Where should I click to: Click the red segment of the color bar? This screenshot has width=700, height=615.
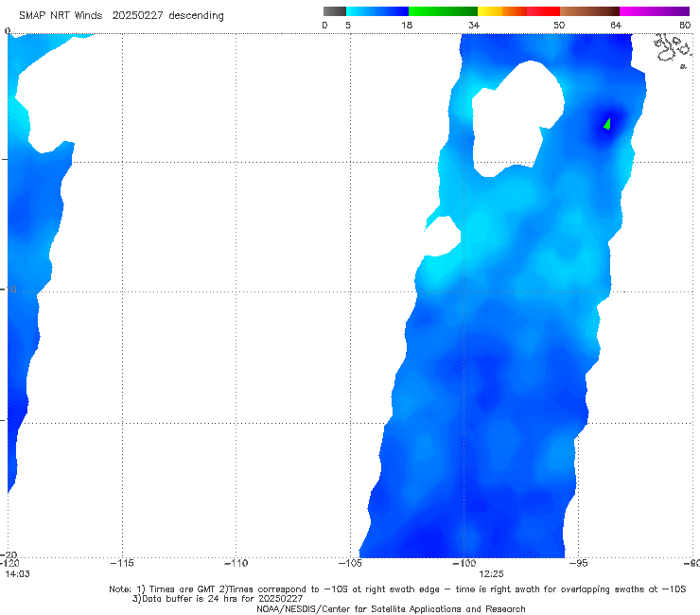coord(543,11)
